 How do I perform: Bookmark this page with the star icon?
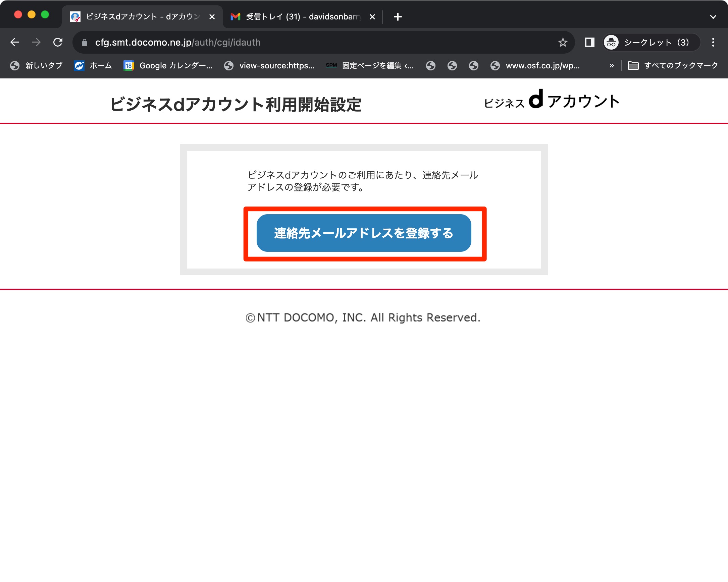pos(563,42)
